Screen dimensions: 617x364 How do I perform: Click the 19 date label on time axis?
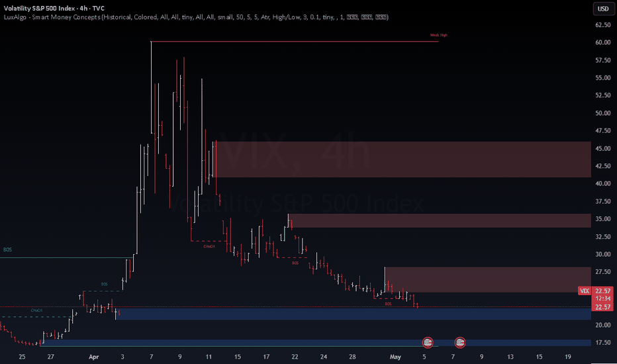click(x=568, y=357)
